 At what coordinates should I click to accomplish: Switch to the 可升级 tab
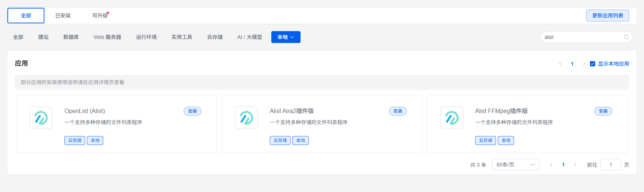(x=100, y=16)
